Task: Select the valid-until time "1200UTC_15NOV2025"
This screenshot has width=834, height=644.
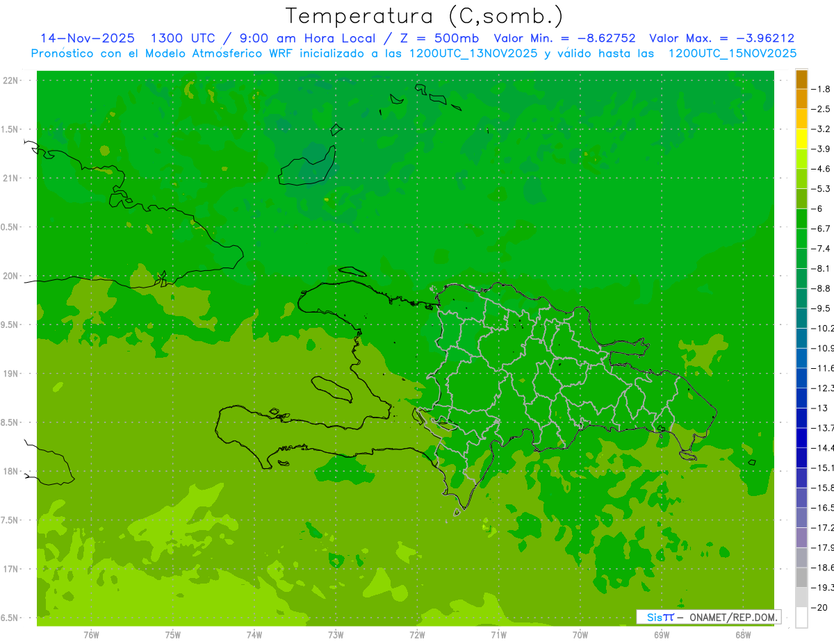Action: tap(732, 53)
